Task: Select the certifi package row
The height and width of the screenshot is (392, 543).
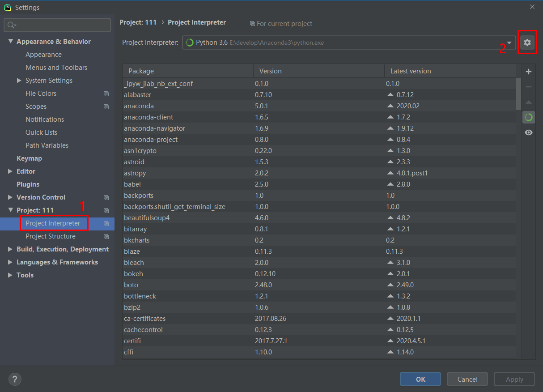Action: pos(319,341)
